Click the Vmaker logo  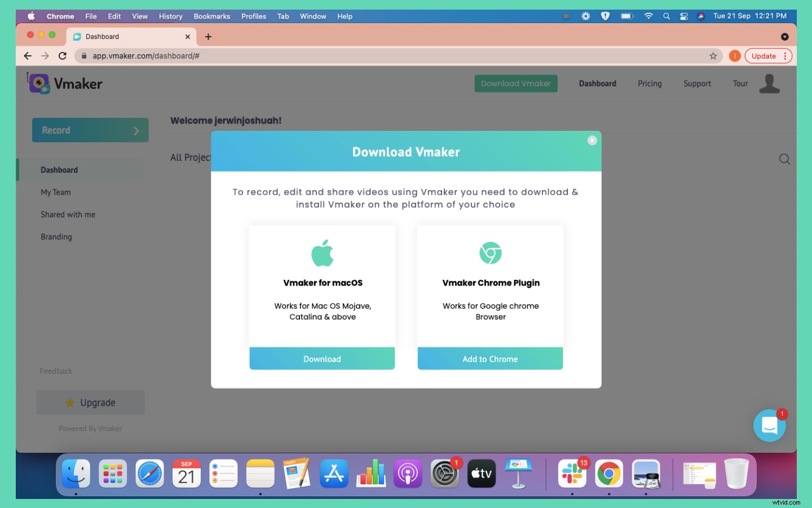pos(65,84)
